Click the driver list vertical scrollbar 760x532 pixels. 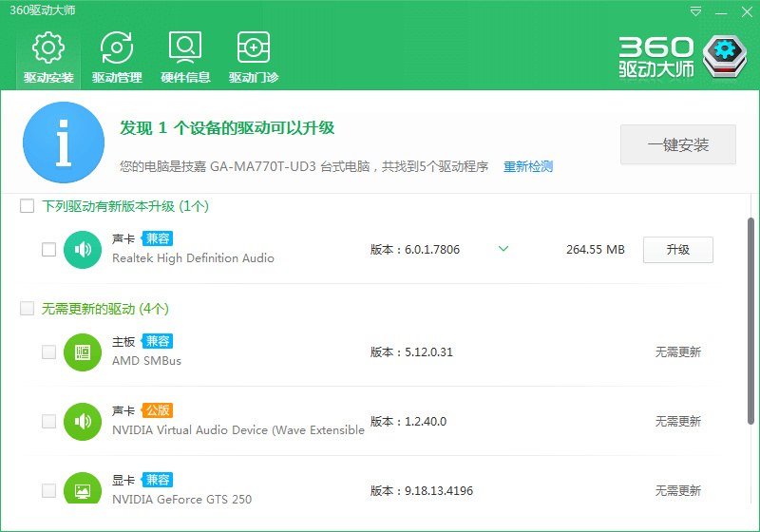coord(750,321)
